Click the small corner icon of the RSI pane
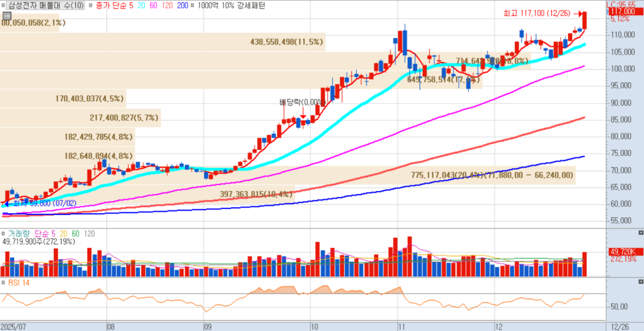 pos(641,282)
